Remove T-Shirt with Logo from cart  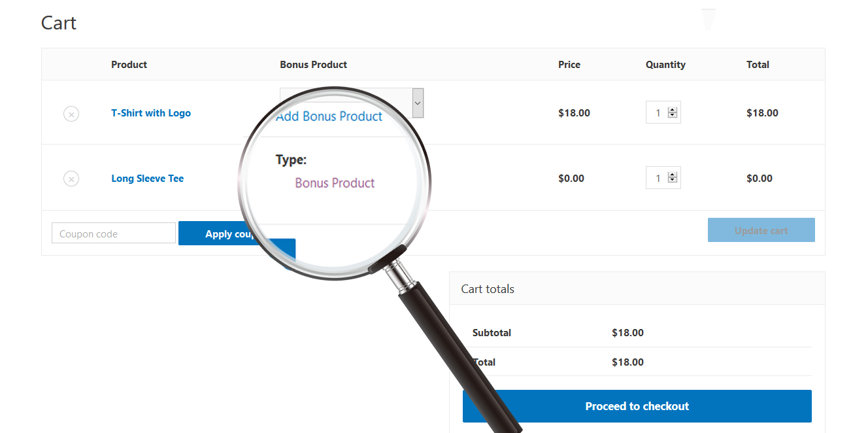[x=71, y=114]
